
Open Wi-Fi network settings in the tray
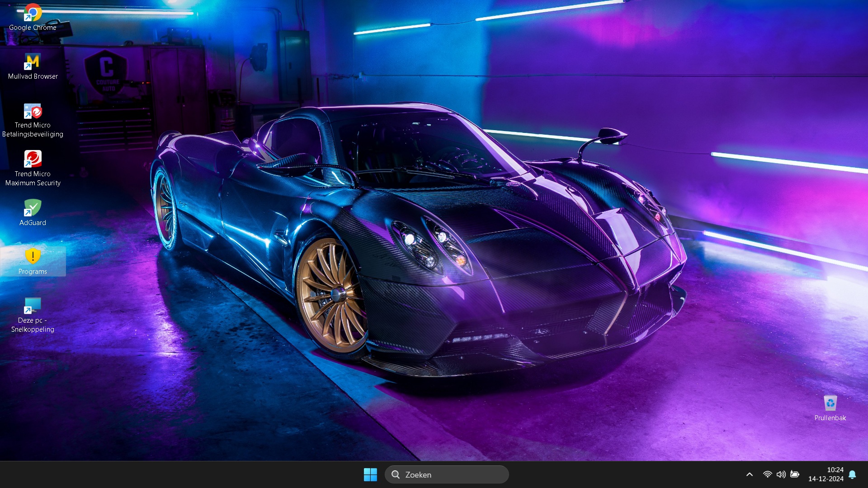pos(767,474)
